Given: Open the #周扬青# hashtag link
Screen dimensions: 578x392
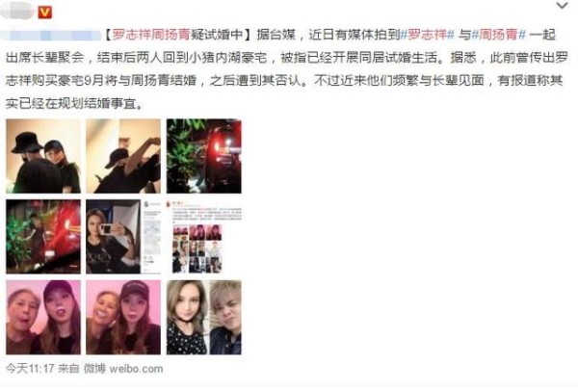Looking at the screenshot, I should [x=499, y=35].
